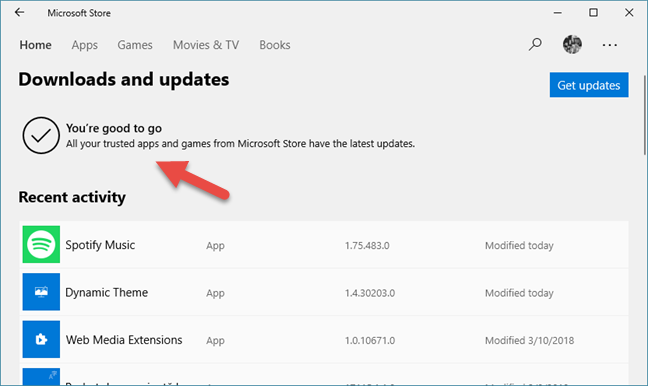648x386 pixels.
Task: Click the App type label for Dynamic Theme
Action: pos(215,293)
